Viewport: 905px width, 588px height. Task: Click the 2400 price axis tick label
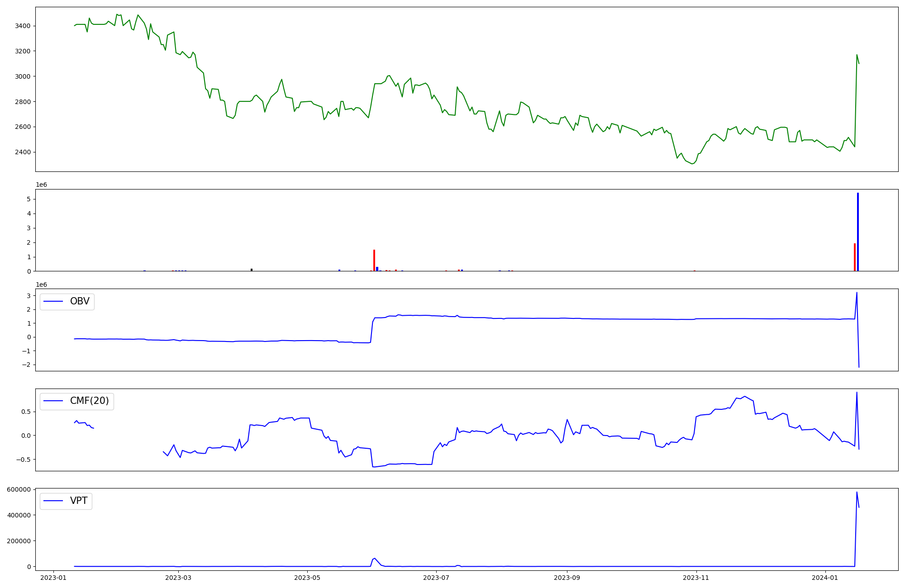23,152
